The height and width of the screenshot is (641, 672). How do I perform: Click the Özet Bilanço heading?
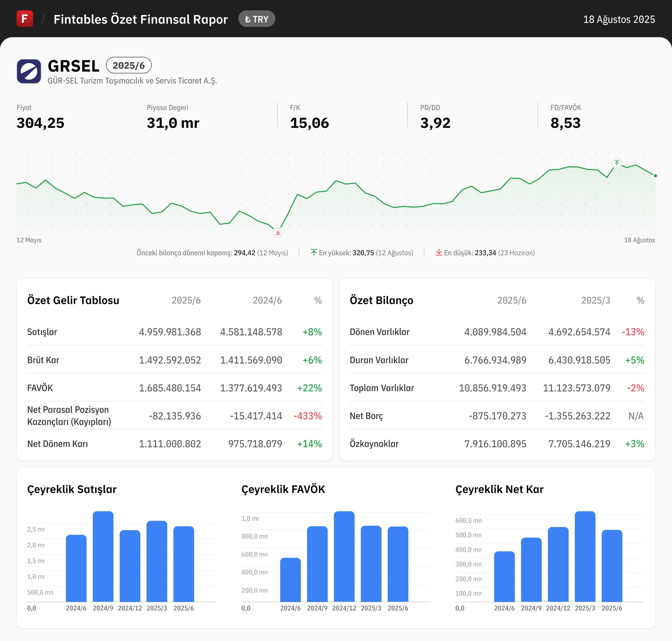point(381,300)
